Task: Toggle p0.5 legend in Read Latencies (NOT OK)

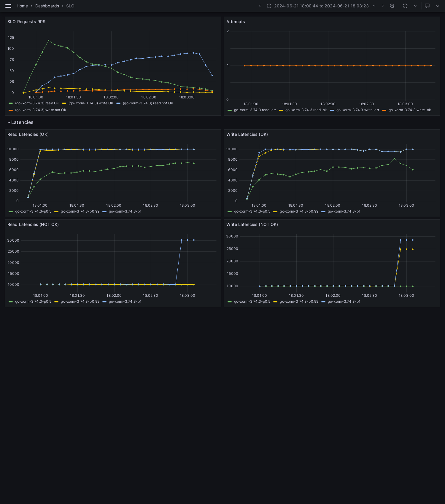Action: 33,302
